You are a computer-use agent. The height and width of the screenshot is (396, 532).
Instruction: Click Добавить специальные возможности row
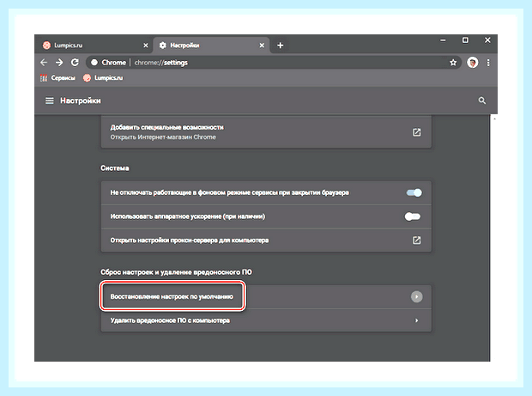tap(266, 132)
